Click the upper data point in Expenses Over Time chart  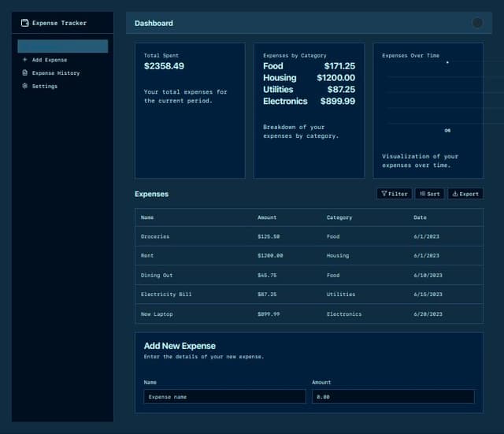click(x=447, y=62)
